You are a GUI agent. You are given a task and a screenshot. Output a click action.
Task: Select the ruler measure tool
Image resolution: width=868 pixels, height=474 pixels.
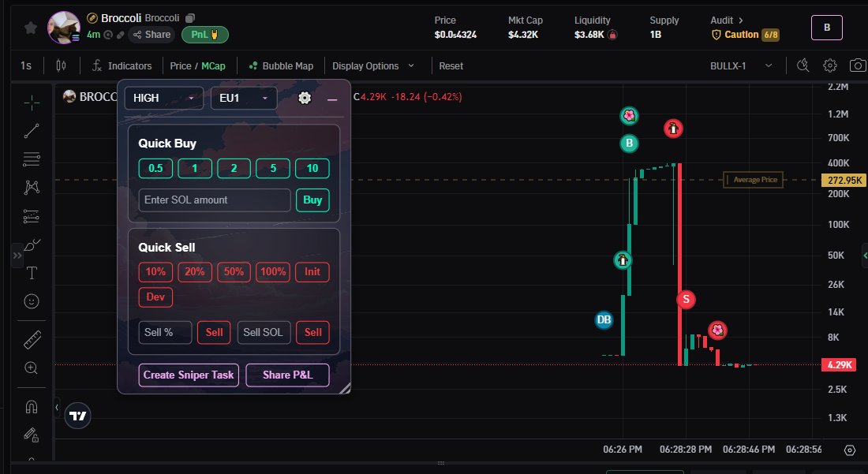32,340
